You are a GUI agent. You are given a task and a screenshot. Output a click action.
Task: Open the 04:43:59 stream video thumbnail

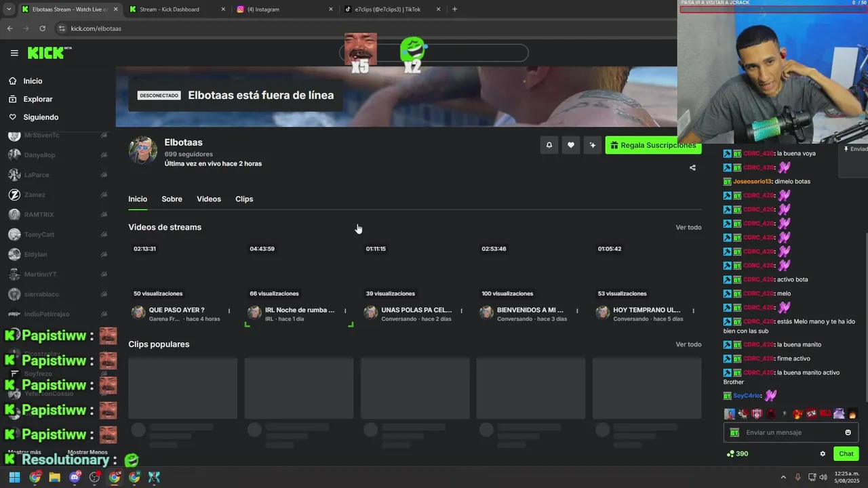coord(299,270)
